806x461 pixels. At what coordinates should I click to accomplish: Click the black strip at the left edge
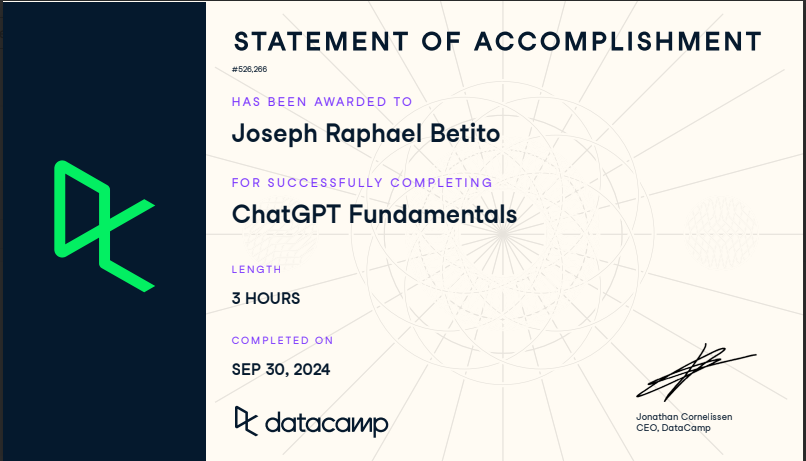point(2,230)
